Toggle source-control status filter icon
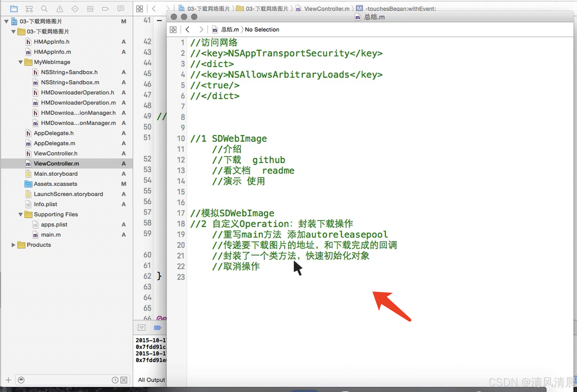Screen dimensions: 577x392 pyautogui.click(x=124, y=380)
